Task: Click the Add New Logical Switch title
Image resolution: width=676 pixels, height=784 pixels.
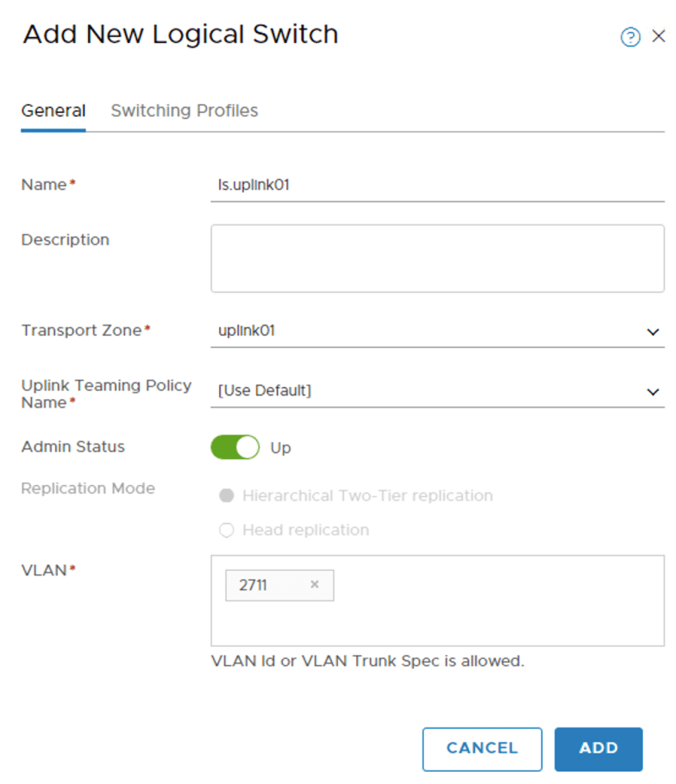Action: click(180, 34)
